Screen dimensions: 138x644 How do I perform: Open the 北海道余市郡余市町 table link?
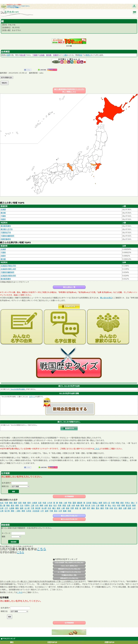coord(8,276)
